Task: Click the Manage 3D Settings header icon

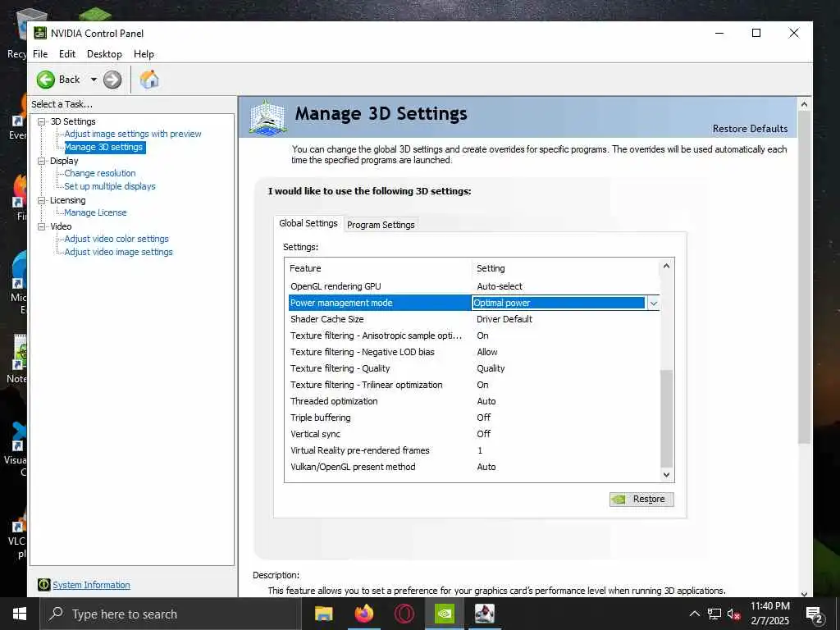Action: [268, 116]
